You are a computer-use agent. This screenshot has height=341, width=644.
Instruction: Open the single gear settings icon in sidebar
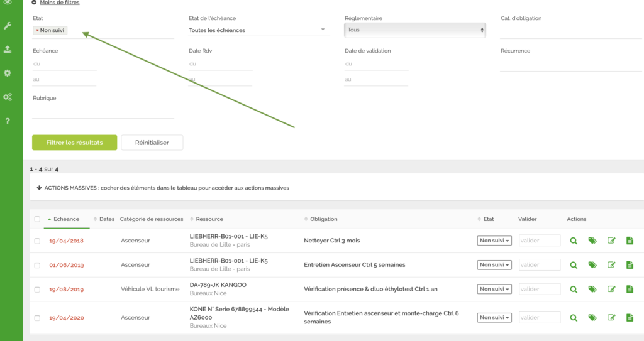click(8, 73)
